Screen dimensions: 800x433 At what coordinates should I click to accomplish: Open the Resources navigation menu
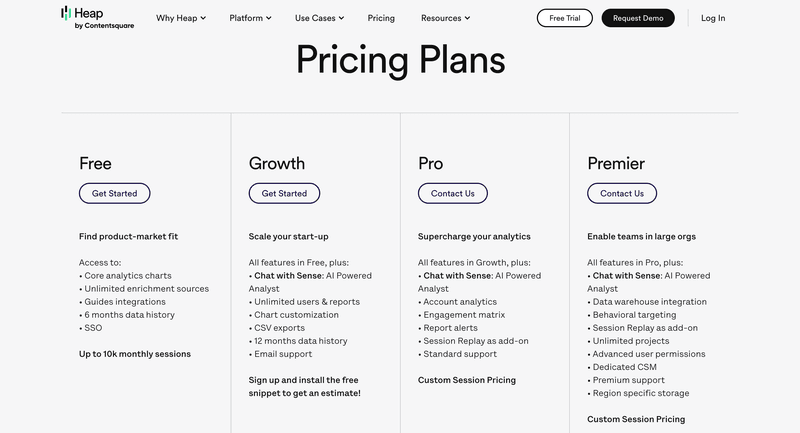pyautogui.click(x=445, y=18)
